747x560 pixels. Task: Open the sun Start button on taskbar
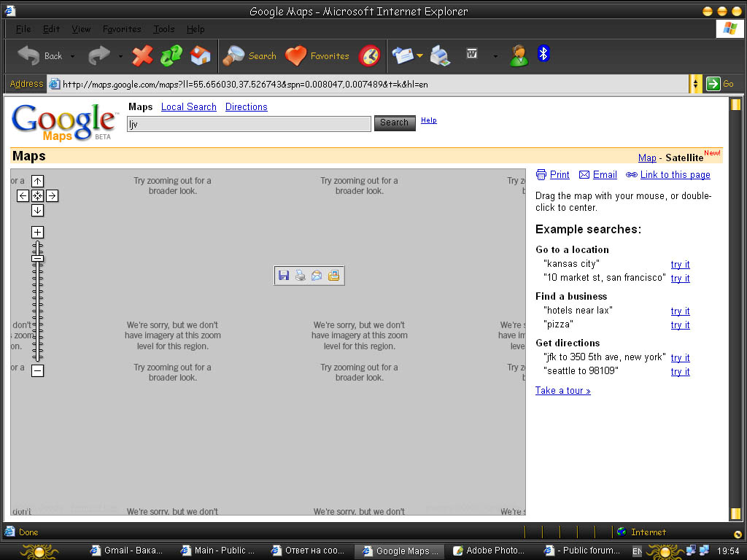coord(39,551)
